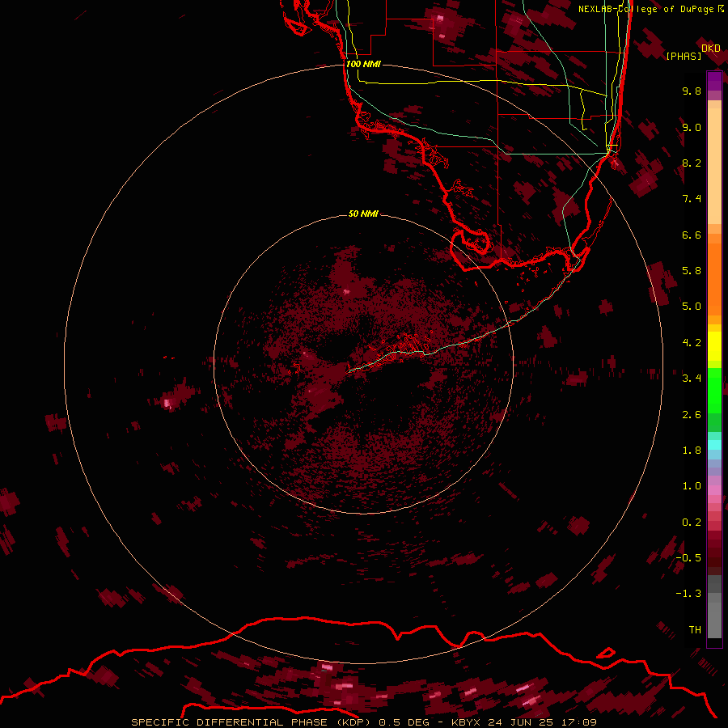Select the gray segment of the color bar
The image size is (728, 728).
point(714,608)
